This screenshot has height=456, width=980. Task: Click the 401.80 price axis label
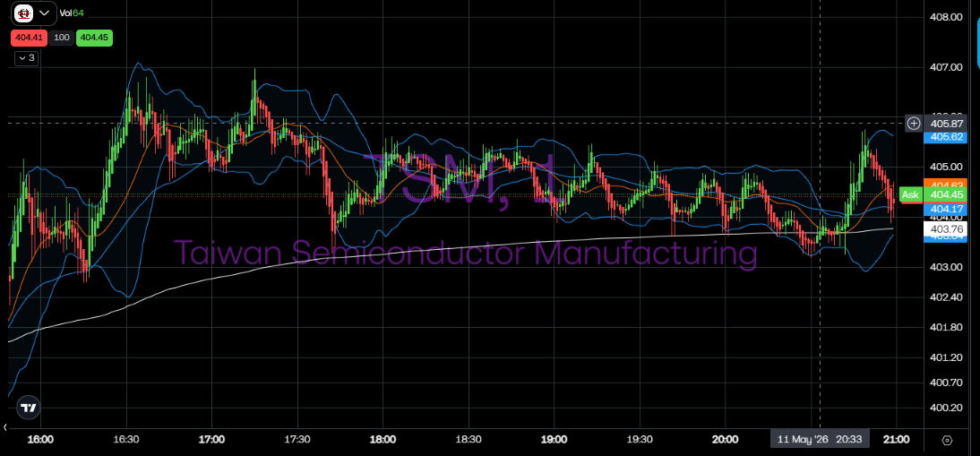pos(946,327)
